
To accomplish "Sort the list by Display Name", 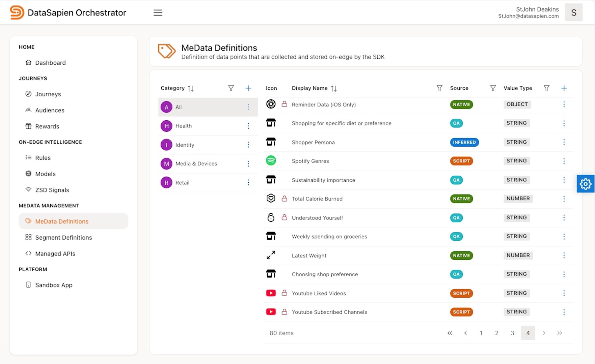I will [x=333, y=88].
